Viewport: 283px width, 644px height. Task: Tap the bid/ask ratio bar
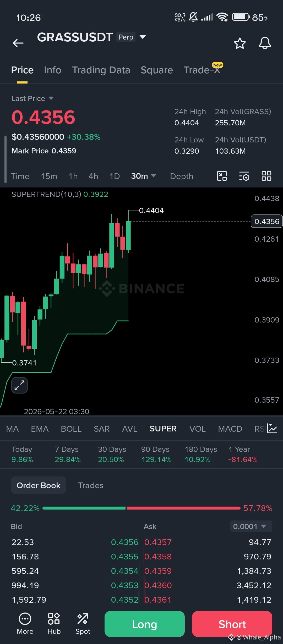[x=141, y=508]
